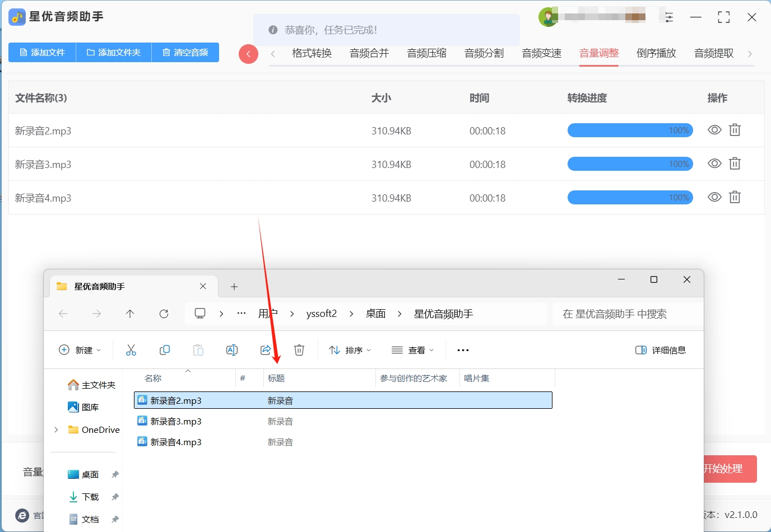Open the 音频压缩 tab
Image resolution: width=771 pixels, height=532 pixels.
click(427, 53)
